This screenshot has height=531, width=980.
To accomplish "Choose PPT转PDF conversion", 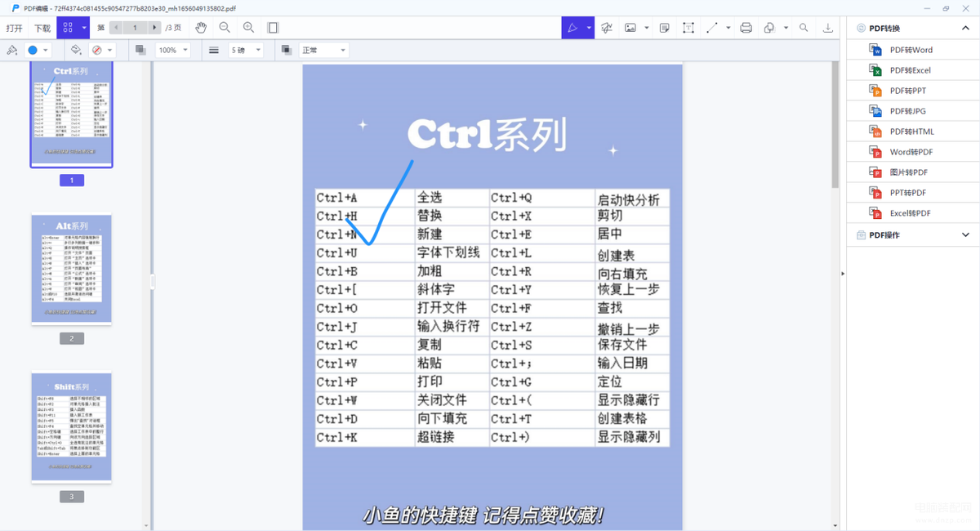I will click(913, 193).
